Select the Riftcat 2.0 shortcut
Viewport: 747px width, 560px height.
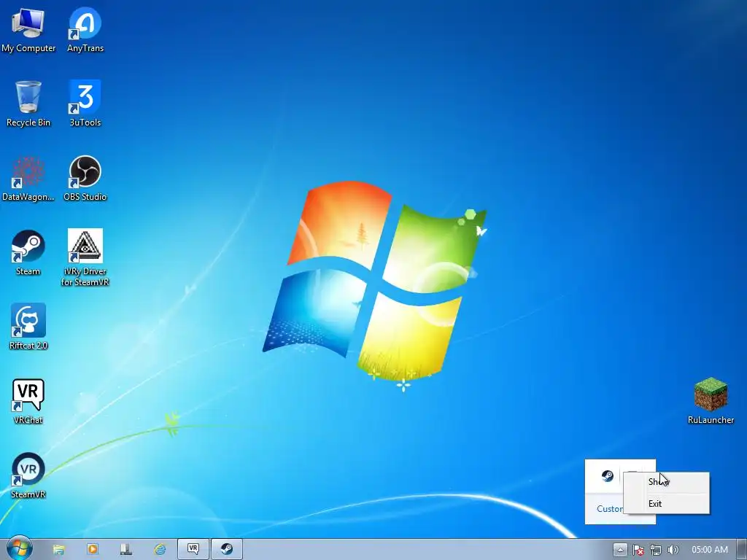28,327
